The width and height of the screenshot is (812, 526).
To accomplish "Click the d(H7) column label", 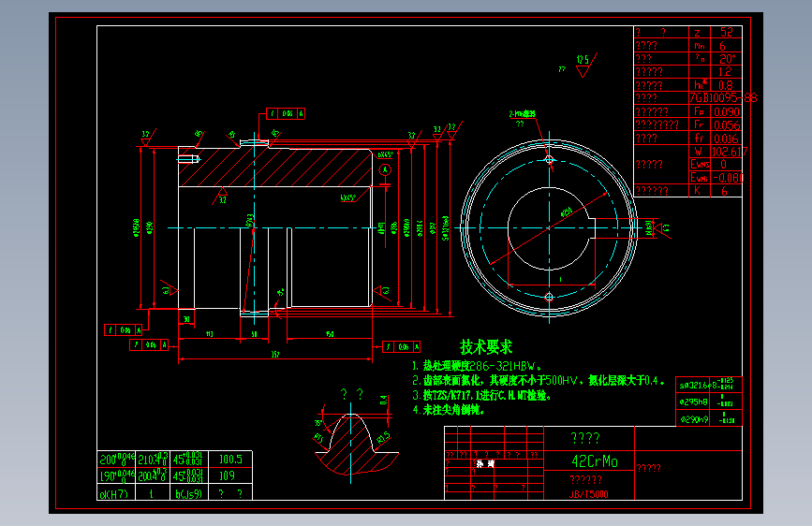I will pos(114,494).
